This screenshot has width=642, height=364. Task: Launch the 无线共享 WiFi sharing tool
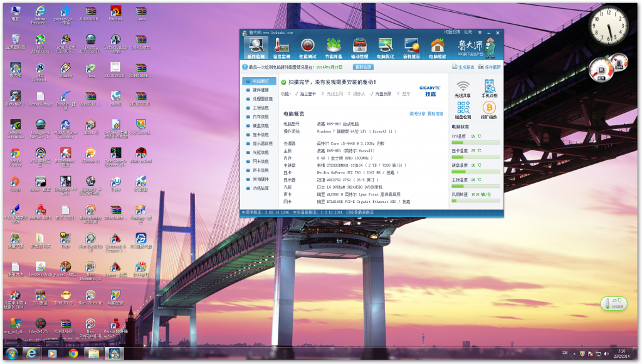point(463,88)
